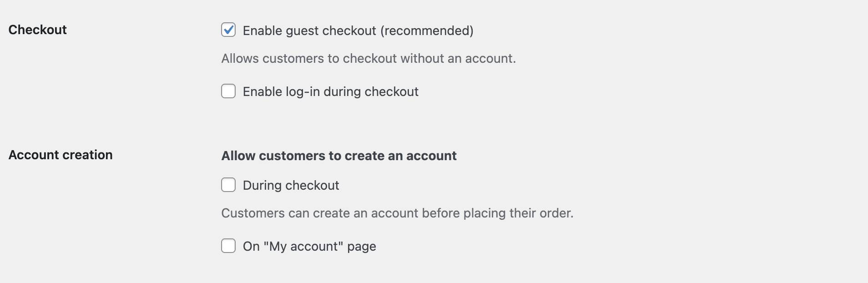The image size is (868, 283).
Task: Click the "Allow customers to create an account" heading
Action: [x=338, y=156]
